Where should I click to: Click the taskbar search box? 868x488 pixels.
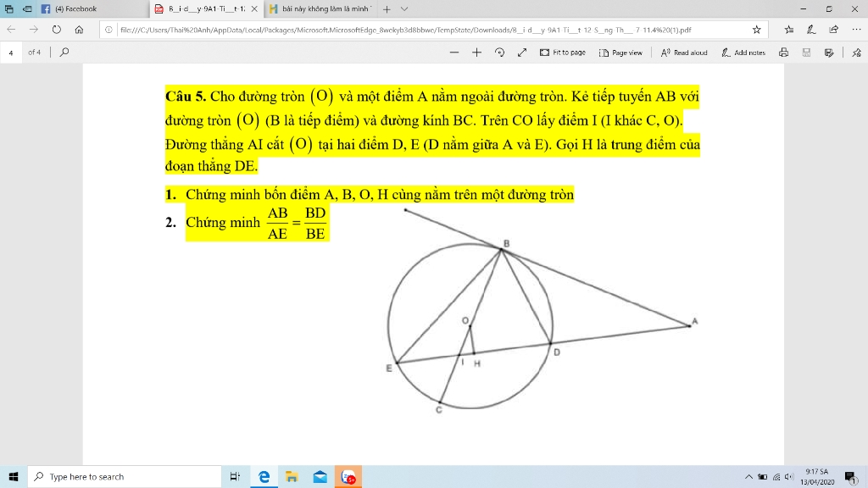pos(124,476)
